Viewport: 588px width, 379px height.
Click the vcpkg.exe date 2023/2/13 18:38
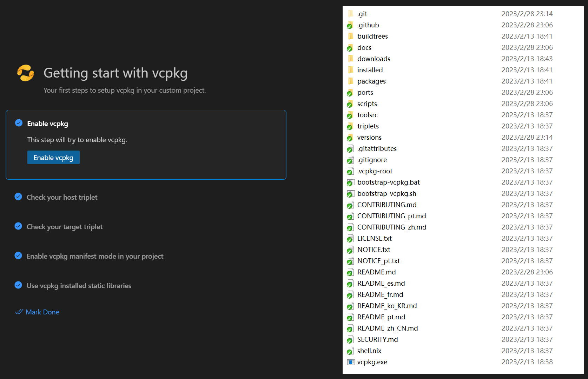pyautogui.click(x=527, y=362)
